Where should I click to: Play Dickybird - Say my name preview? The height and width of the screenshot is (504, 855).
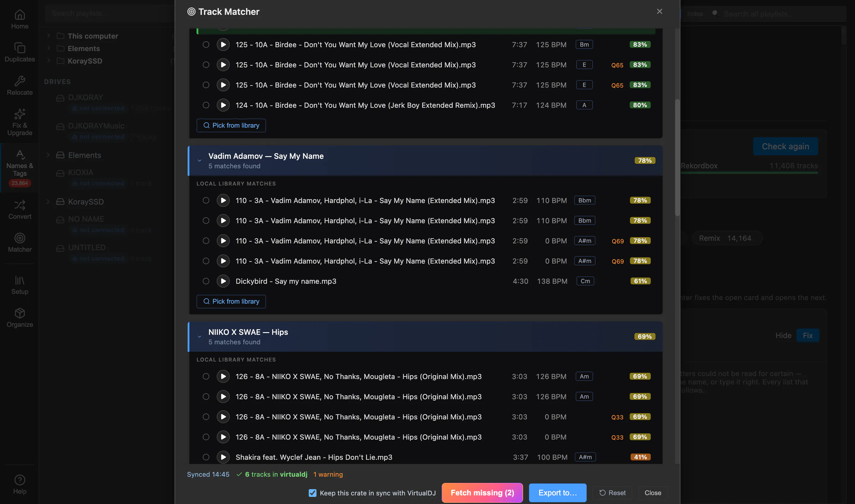tap(223, 281)
